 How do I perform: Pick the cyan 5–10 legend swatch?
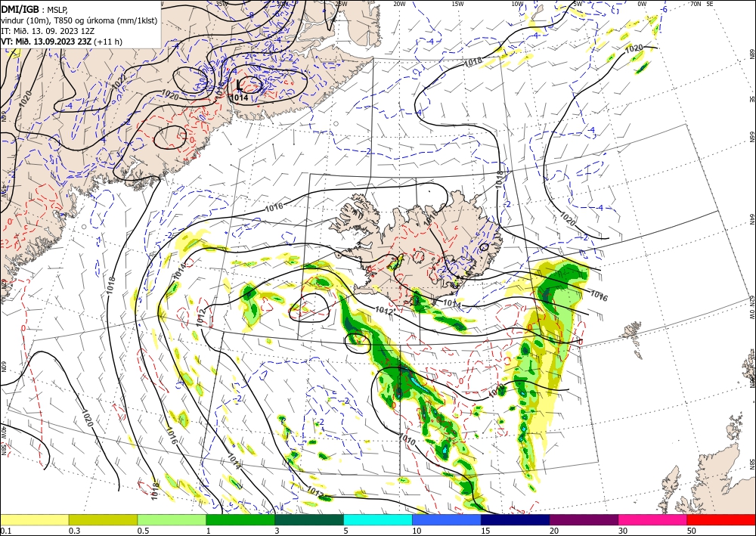coord(377,519)
